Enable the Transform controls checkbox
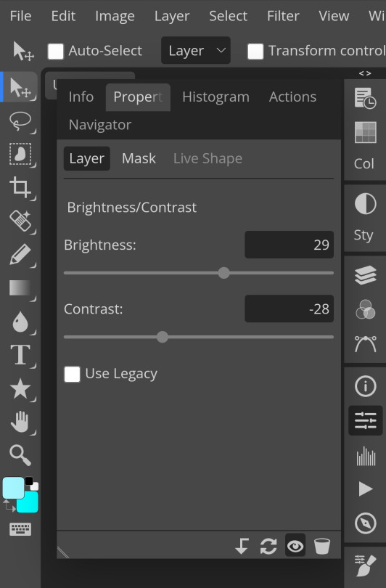The image size is (386, 588). (255, 51)
